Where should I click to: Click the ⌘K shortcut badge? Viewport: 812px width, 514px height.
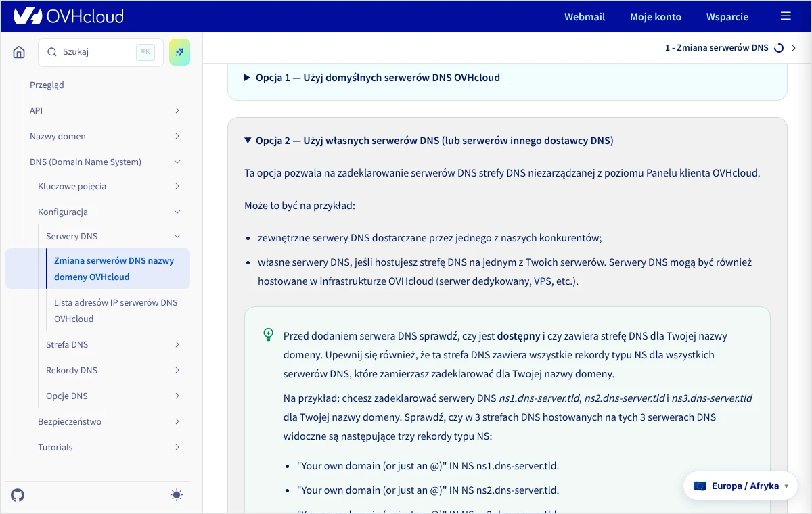click(145, 52)
